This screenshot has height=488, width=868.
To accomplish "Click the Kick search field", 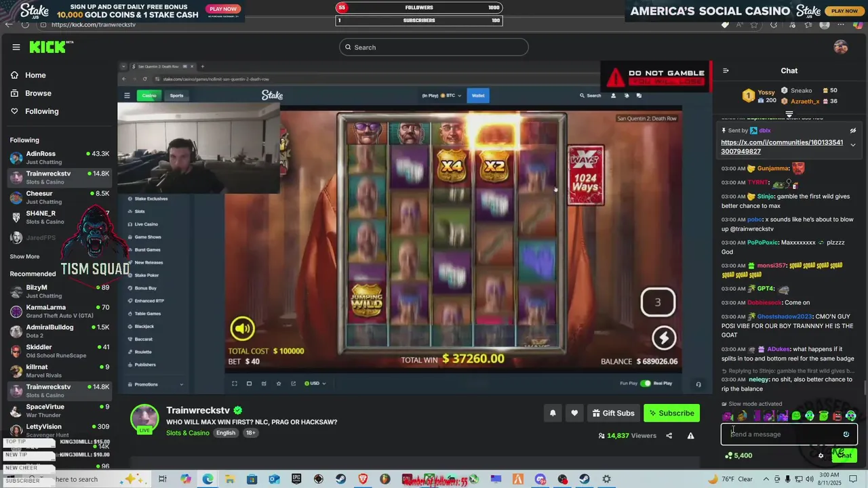I will (434, 47).
